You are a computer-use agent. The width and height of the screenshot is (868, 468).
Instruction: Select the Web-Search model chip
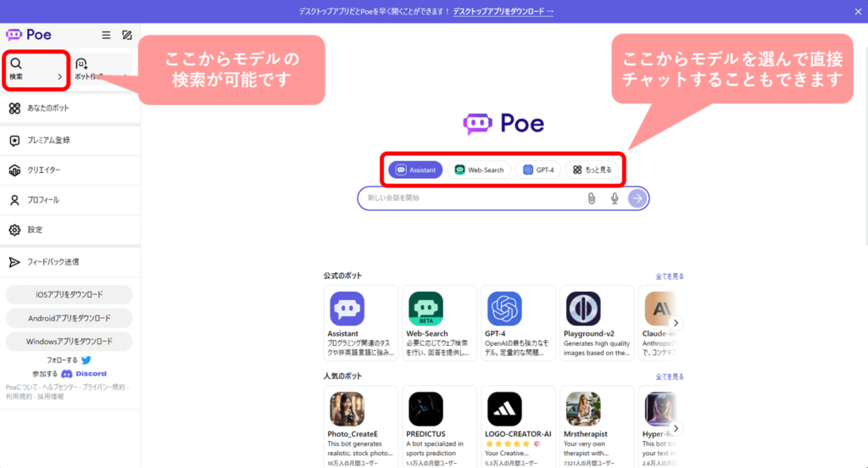tap(479, 170)
